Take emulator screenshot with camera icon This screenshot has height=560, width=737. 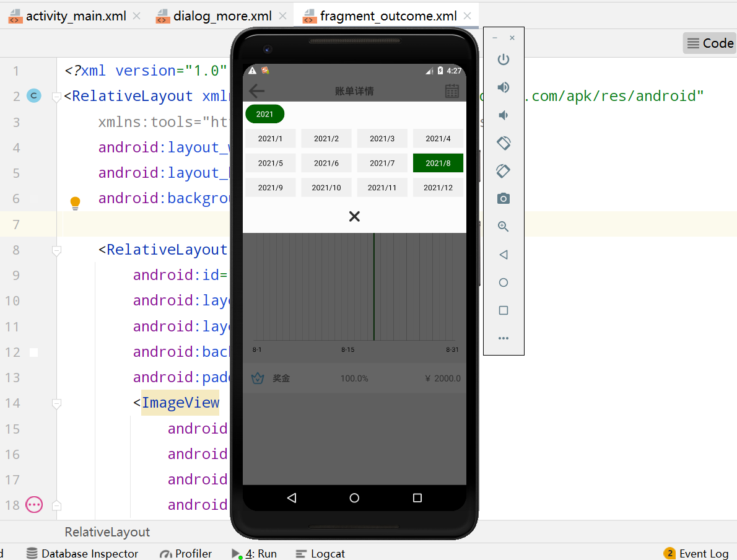click(504, 198)
